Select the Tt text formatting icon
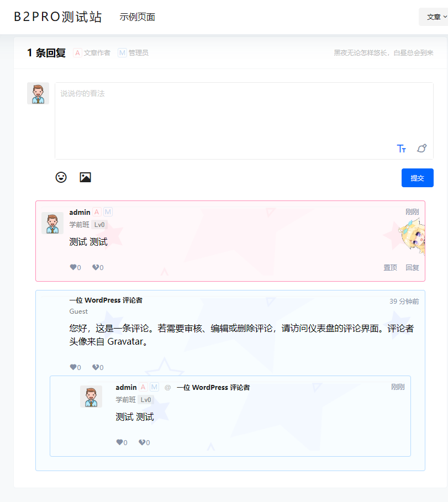Viewport: 448px width, 502px height. pyautogui.click(x=402, y=149)
